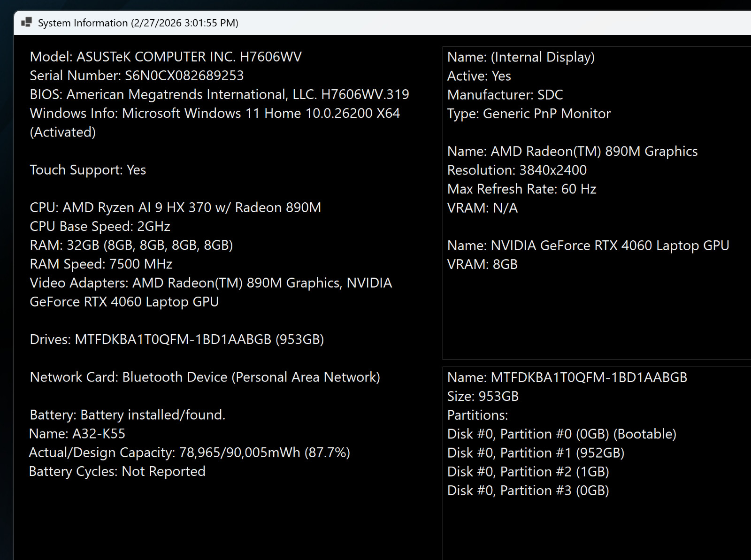Click the Size: 953GB line
The image size is (751, 560).
click(483, 396)
